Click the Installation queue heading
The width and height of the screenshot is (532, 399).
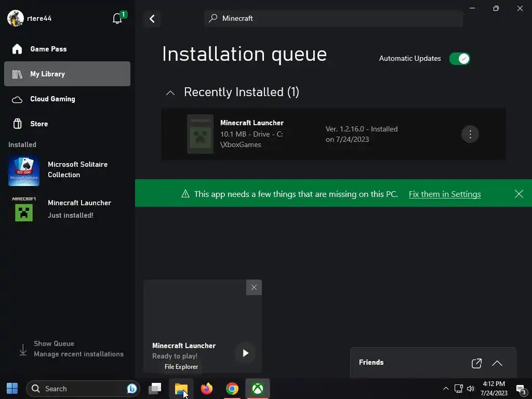(x=244, y=54)
